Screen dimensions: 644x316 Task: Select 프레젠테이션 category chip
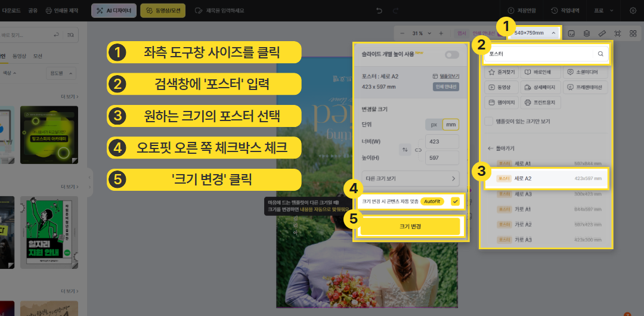pyautogui.click(x=585, y=87)
